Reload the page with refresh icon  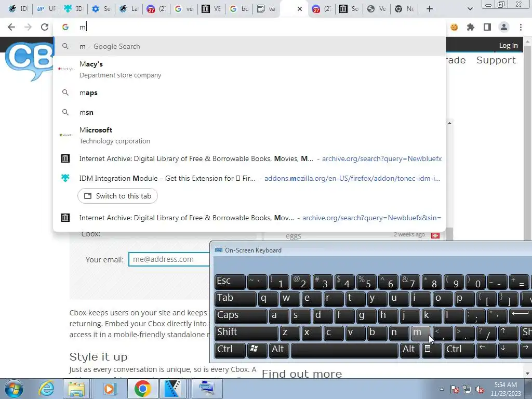(x=45, y=27)
